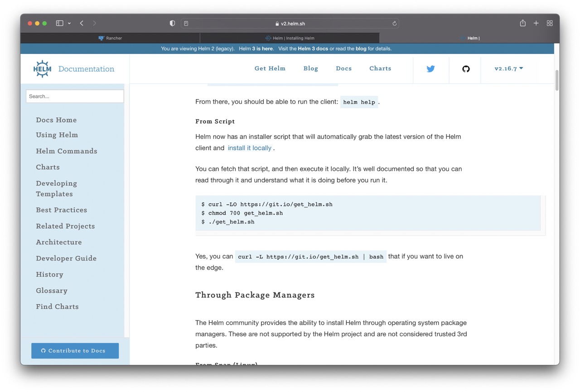Click the privacy shield icon
This screenshot has width=580, height=392.
click(x=172, y=23)
